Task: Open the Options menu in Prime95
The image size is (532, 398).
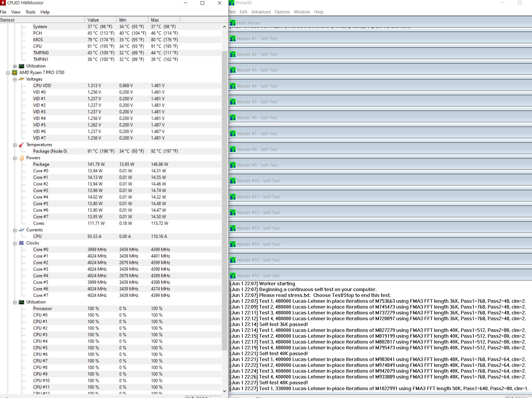Action: pos(282,12)
